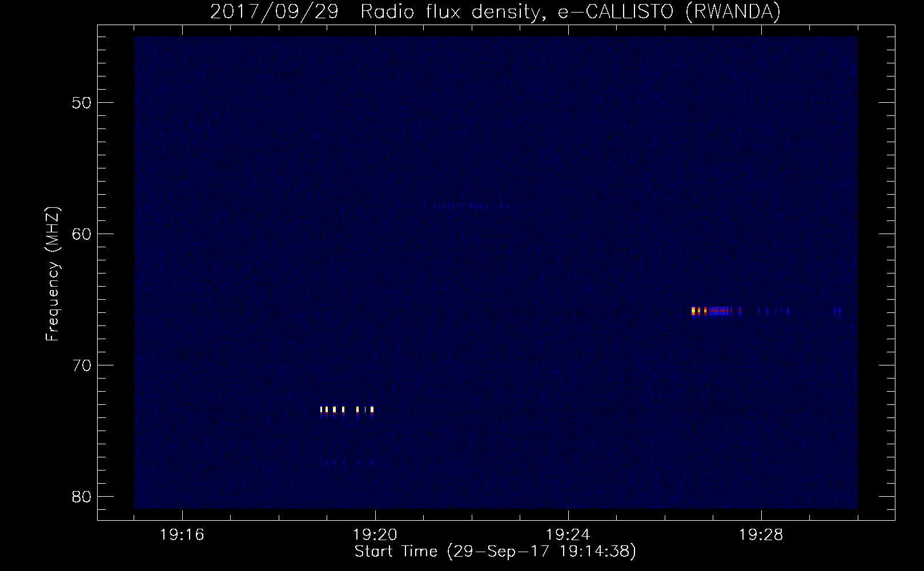Click the '19:24' time tick label
The width and height of the screenshot is (924, 571).
coord(568,535)
